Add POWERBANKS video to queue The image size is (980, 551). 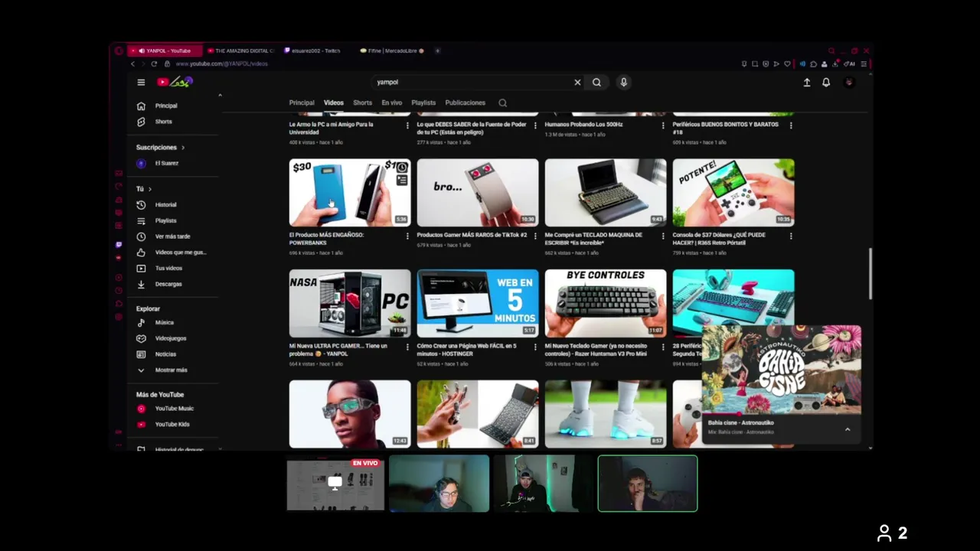[x=402, y=180]
